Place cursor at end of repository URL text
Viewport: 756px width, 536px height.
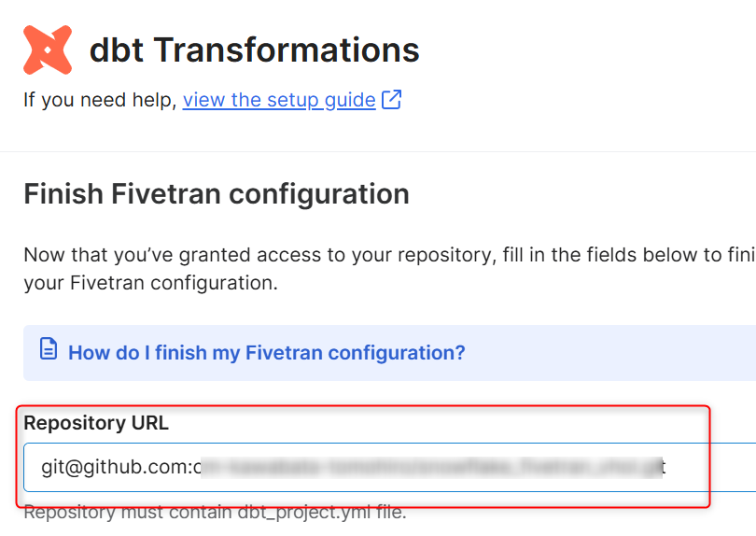666,467
